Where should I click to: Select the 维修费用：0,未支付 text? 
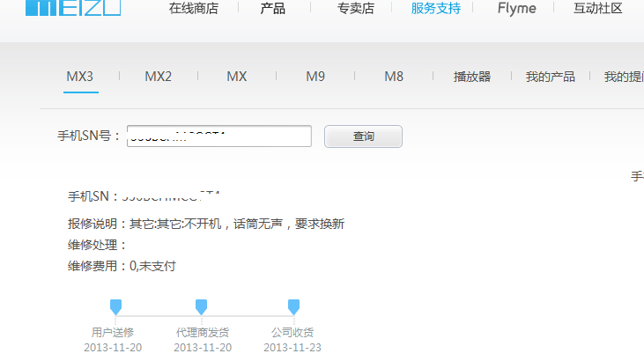point(122,266)
